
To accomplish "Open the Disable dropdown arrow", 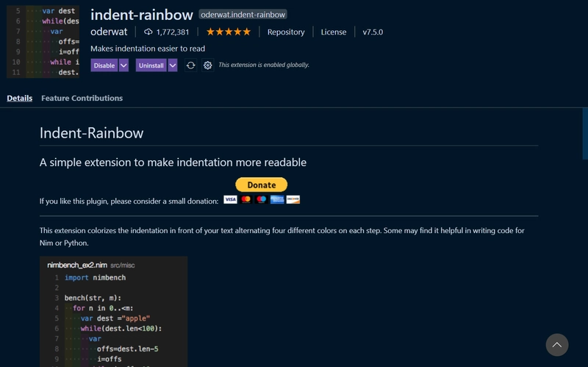I will (x=123, y=65).
